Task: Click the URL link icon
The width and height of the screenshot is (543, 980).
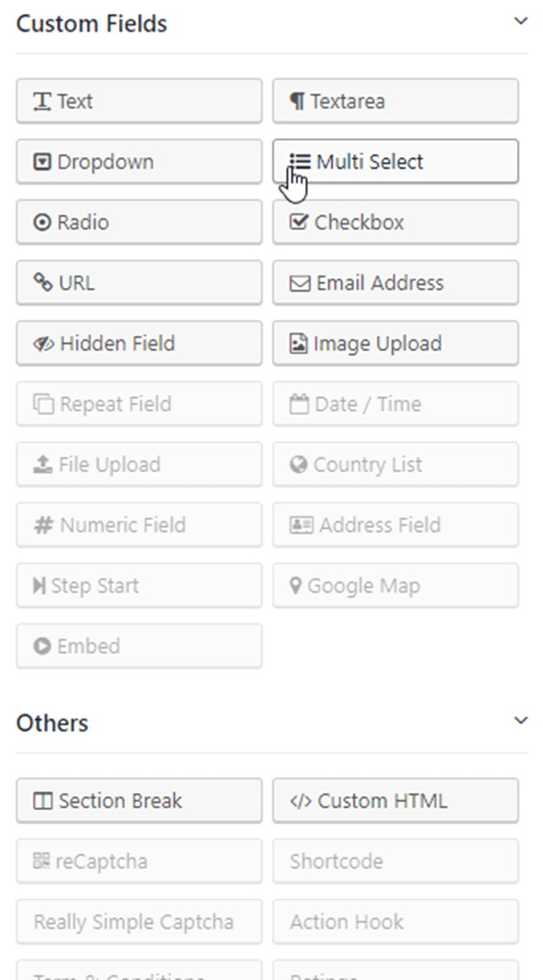Action: pos(43,283)
